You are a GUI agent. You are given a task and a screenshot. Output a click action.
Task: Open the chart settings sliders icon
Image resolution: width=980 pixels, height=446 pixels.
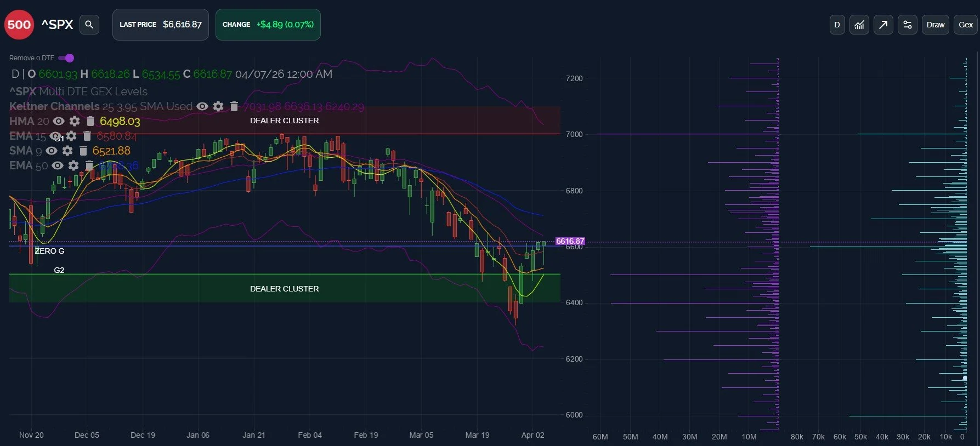click(x=908, y=25)
